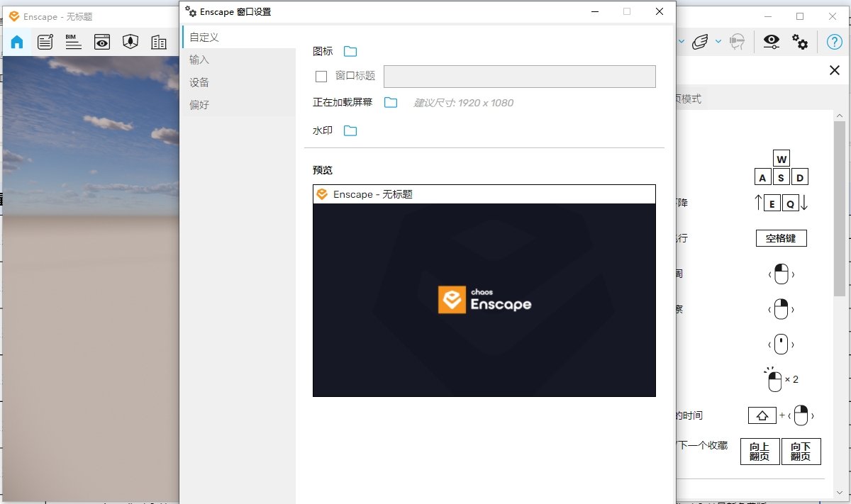851x504 pixels.
Task: Click the A key in help panel
Action: tap(763, 177)
